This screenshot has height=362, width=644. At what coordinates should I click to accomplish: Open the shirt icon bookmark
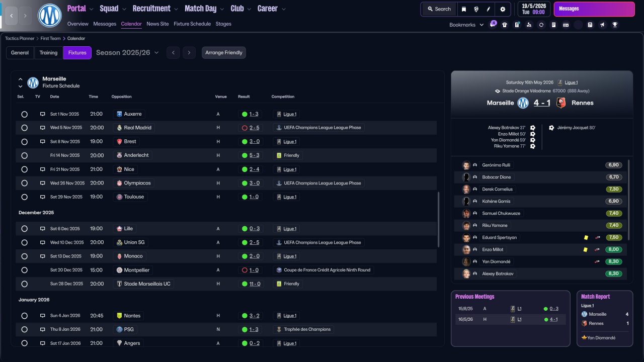[x=505, y=25]
